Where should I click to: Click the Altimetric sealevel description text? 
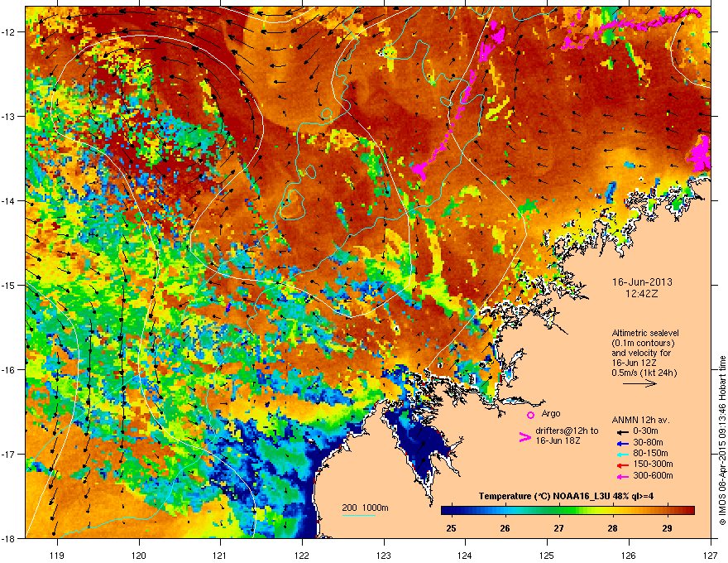[x=645, y=353]
